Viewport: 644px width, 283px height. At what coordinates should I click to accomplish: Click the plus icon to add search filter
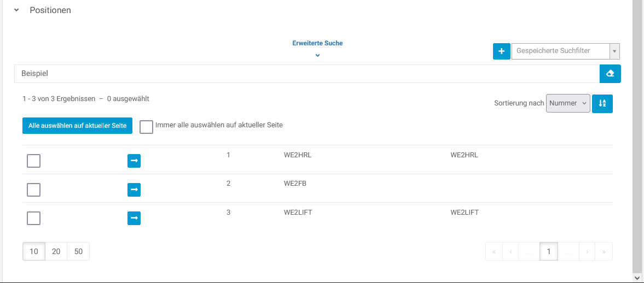[x=501, y=51]
